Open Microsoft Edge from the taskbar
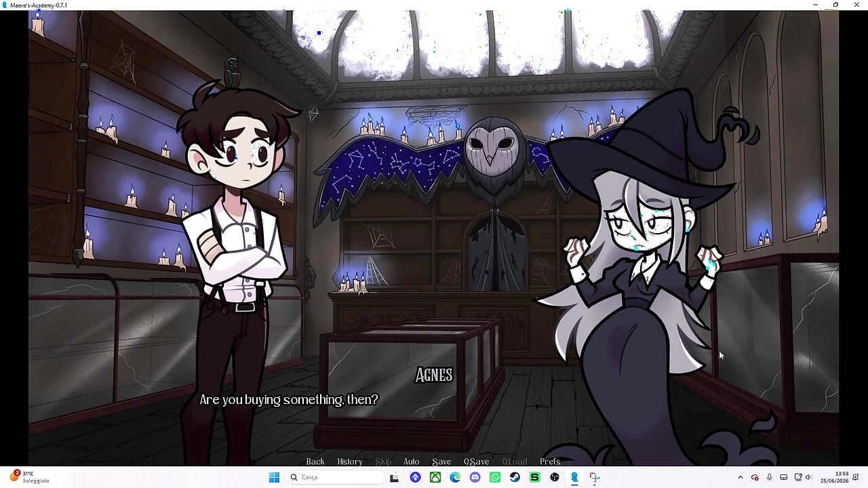 pyautogui.click(x=455, y=477)
